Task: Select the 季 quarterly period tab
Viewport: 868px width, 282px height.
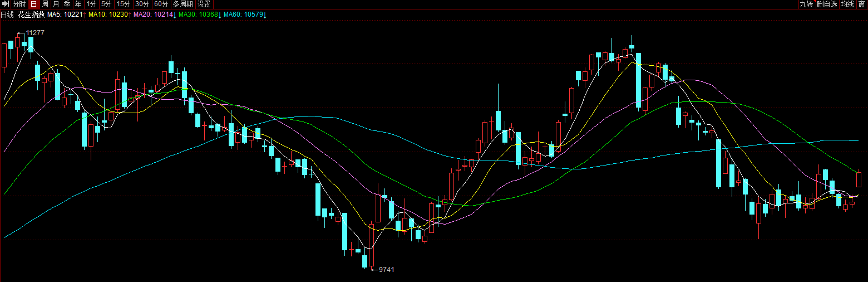Action: coord(67,4)
